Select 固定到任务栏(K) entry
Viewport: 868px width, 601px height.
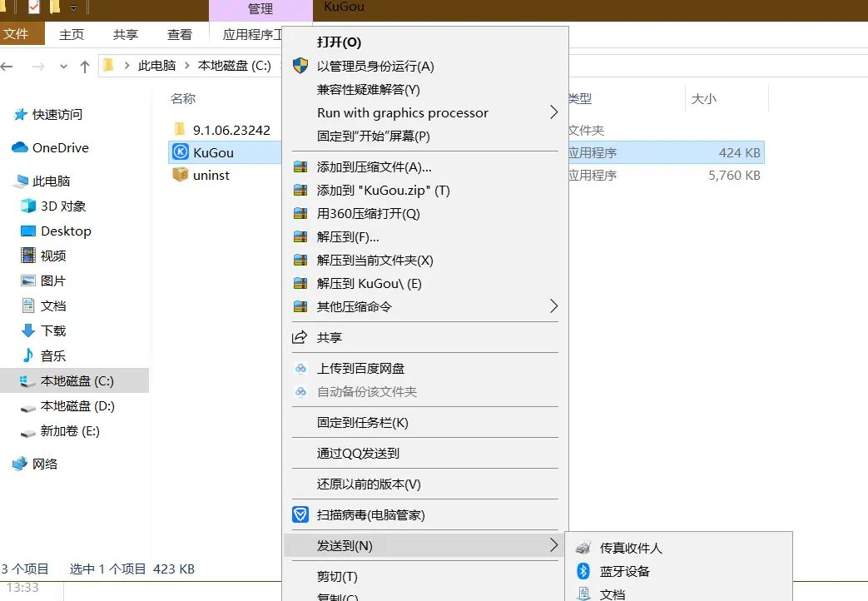(362, 423)
